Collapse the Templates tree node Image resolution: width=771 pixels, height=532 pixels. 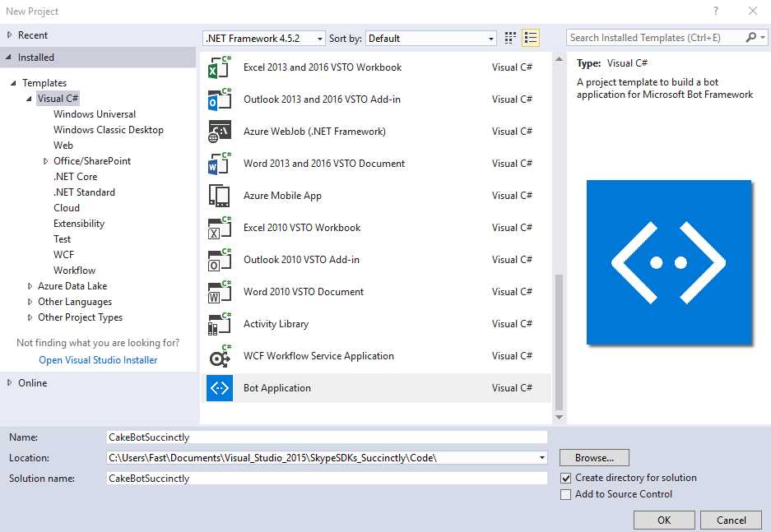coord(13,83)
